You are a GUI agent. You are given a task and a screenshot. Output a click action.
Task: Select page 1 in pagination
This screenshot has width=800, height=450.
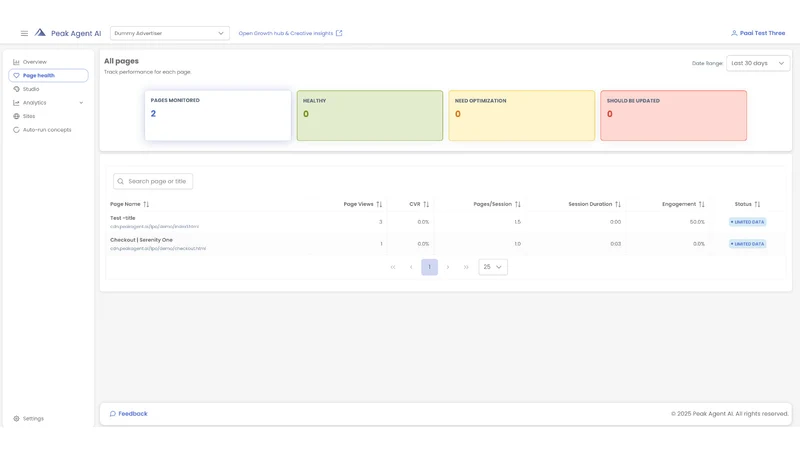point(430,267)
